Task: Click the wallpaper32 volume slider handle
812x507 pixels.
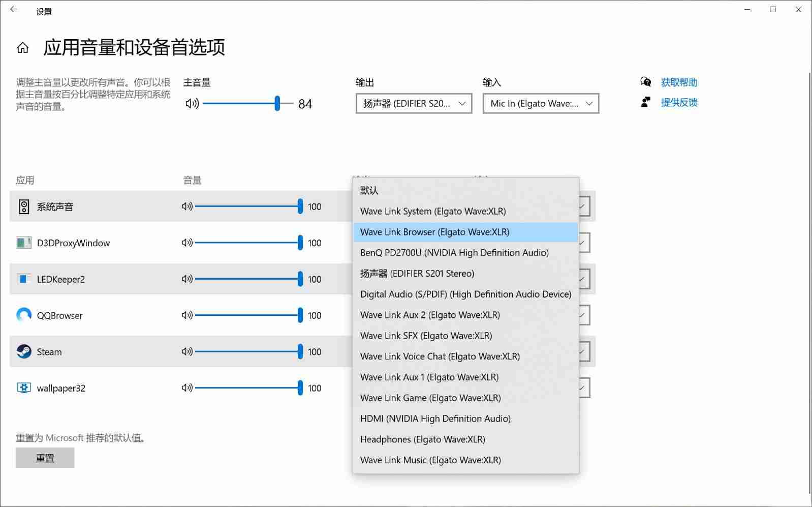Action: point(300,388)
